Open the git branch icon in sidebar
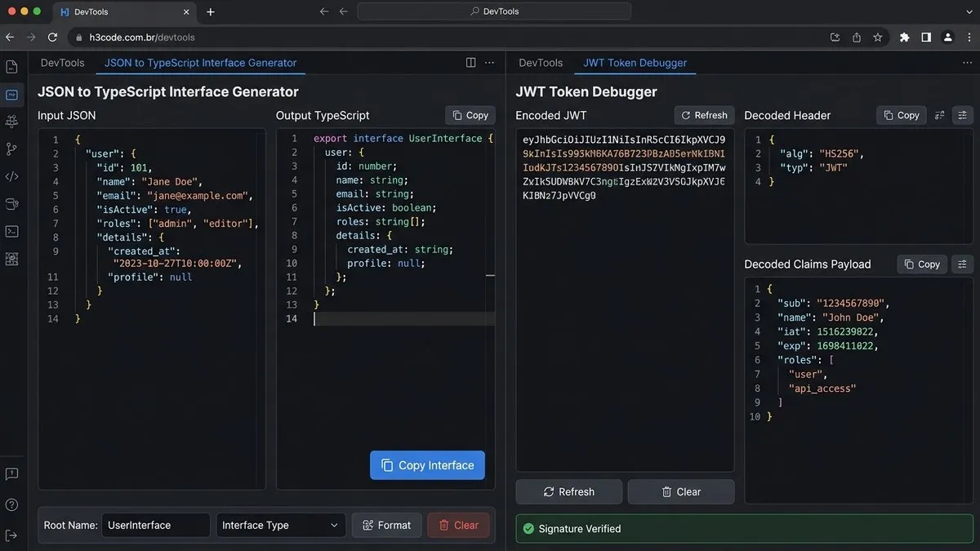Viewport: 980px width, 551px height. 11,149
